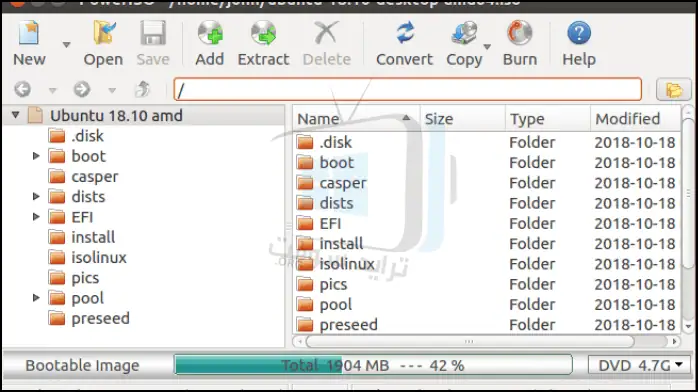698x392 pixels.
Task: Sort by the Type column header
Action: click(548, 119)
